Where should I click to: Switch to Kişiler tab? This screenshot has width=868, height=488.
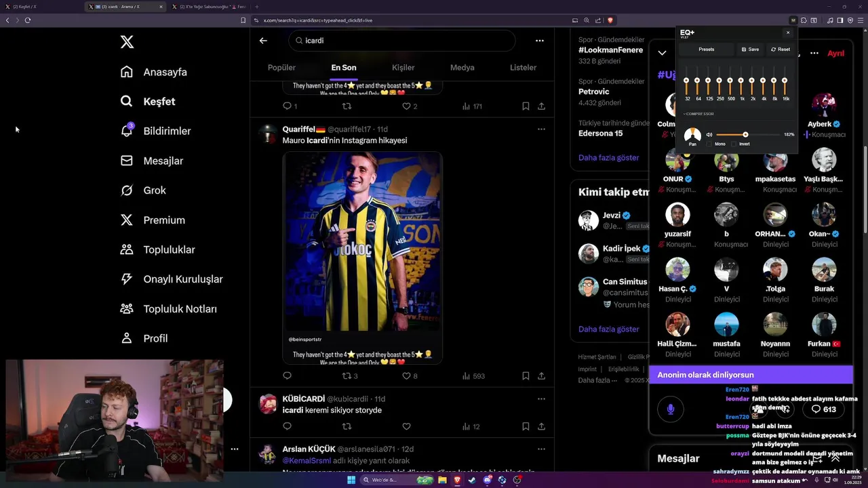pyautogui.click(x=403, y=68)
